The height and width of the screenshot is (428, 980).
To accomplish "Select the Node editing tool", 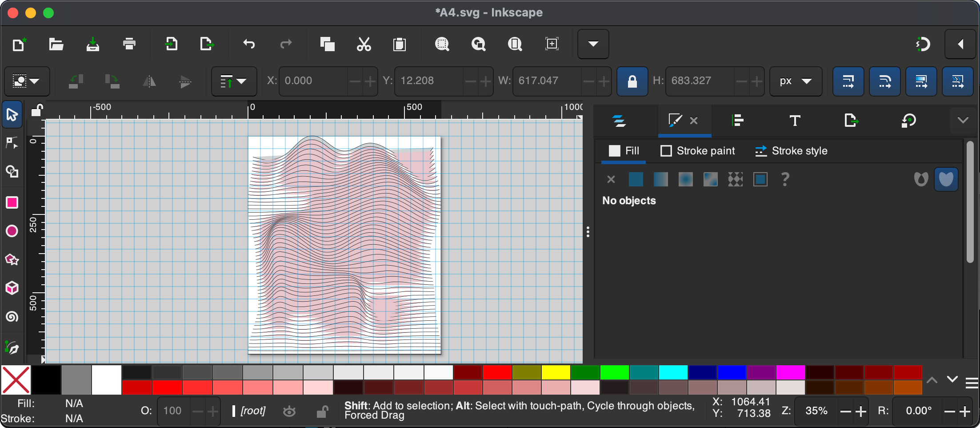I will click(x=12, y=143).
